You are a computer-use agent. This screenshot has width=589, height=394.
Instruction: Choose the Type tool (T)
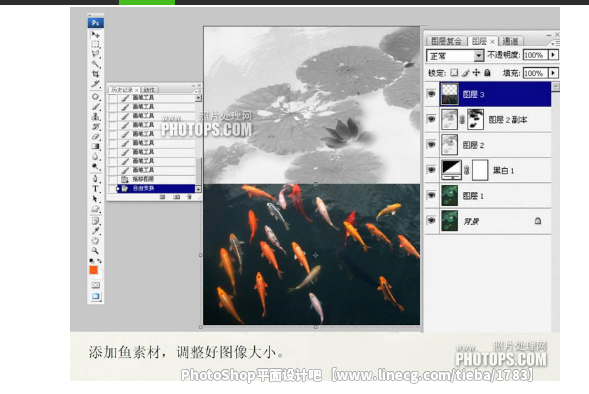[95, 189]
